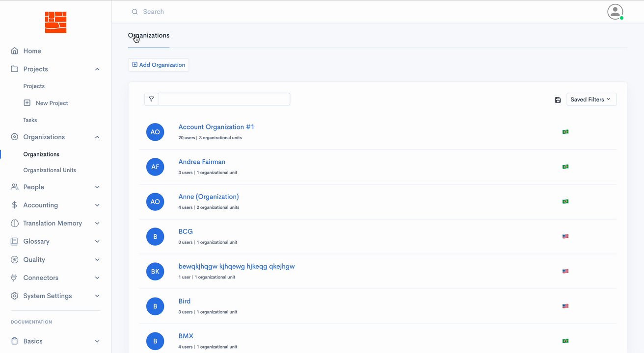
Task: Click the New Project plus icon
Action: (27, 103)
